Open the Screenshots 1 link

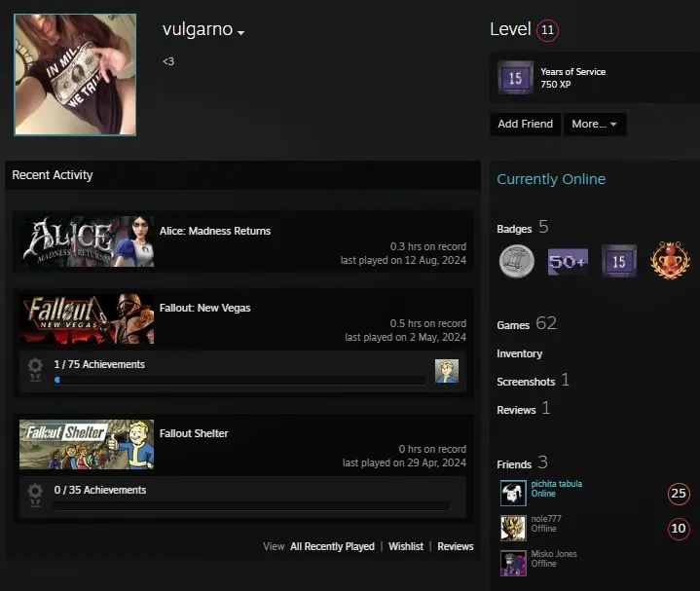(534, 381)
